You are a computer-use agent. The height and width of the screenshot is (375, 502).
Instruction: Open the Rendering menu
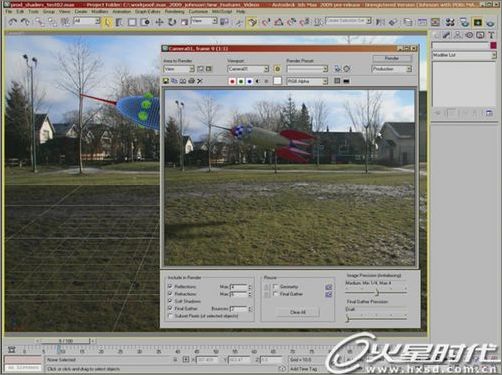click(175, 11)
